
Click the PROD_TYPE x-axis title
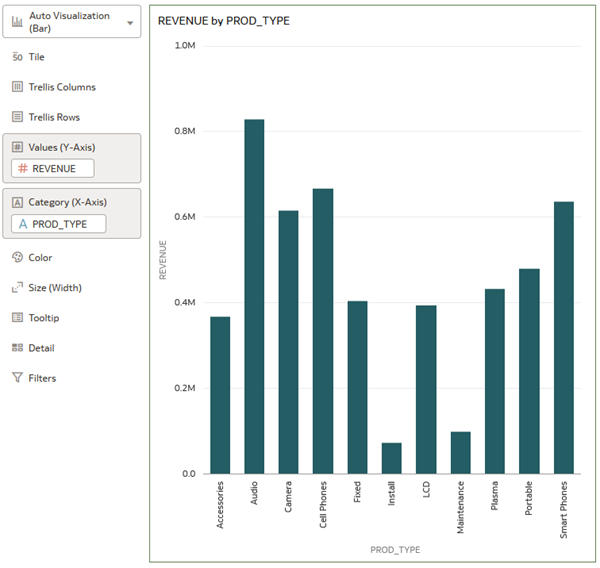click(x=395, y=550)
